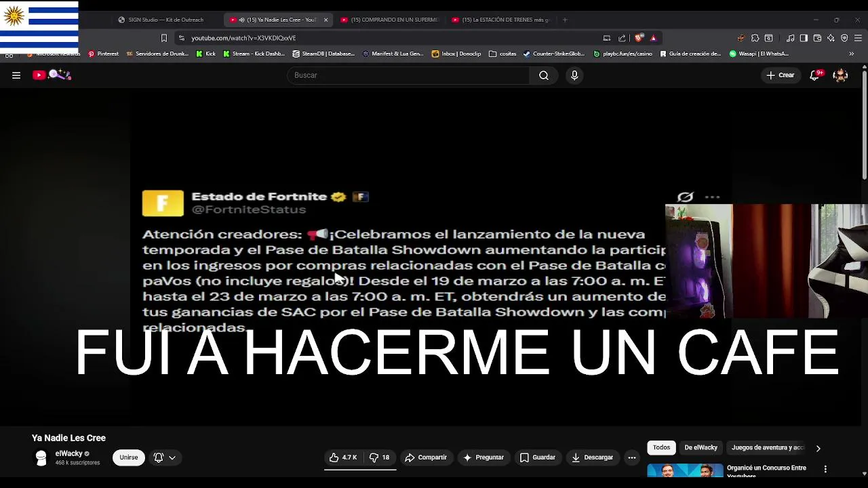Click the search magnifier button
This screenshot has height=488, width=868.
[544, 75]
